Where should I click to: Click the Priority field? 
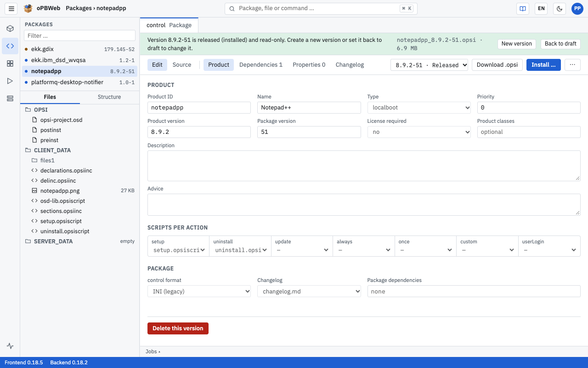tap(529, 108)
